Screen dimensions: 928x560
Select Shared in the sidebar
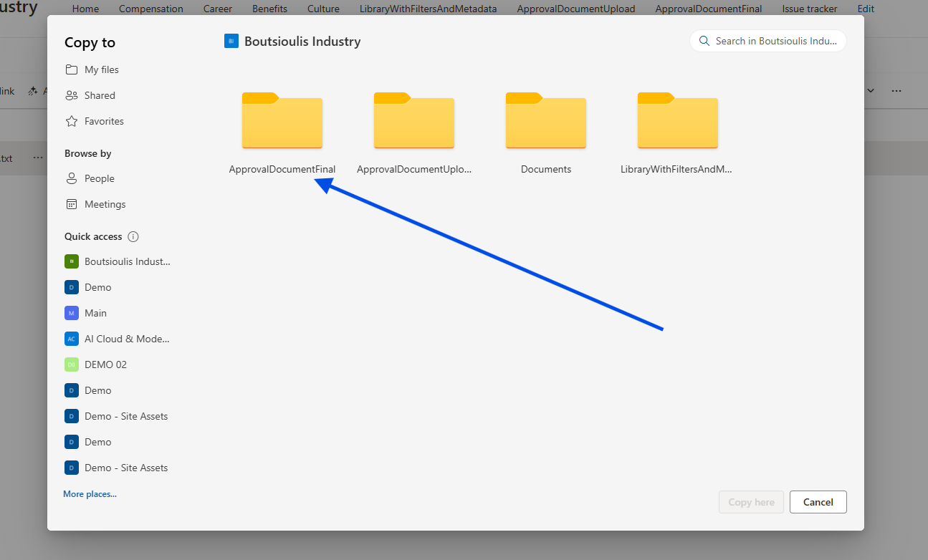(99, 95)
